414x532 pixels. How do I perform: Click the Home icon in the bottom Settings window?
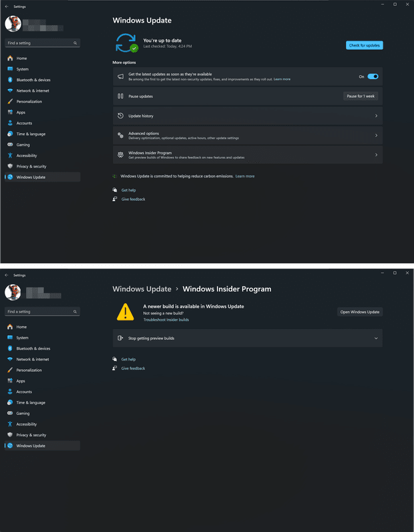click(x=10, y=327)
